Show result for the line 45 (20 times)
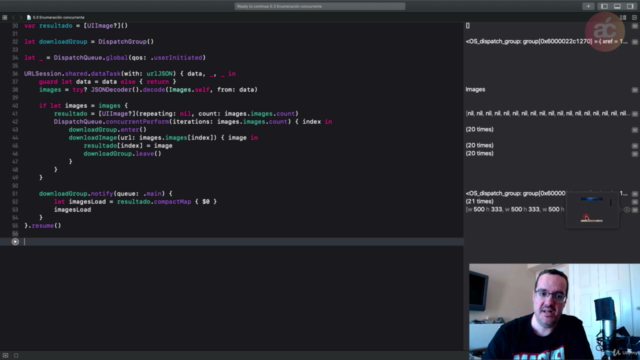Image resolution: width=640 pixels, height=360 pixels. click(635, 145)
